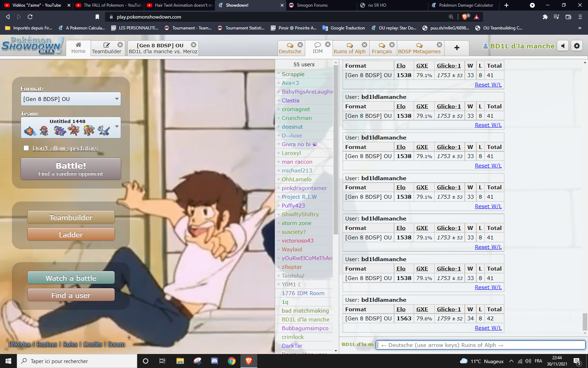588x368 pixels.
Task: Open Windows Start menu
Action: click(8, 361)
